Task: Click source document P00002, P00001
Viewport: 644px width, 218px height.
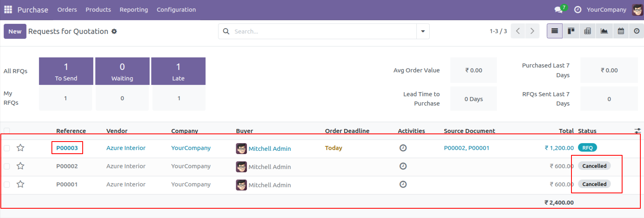Action: 466,148
